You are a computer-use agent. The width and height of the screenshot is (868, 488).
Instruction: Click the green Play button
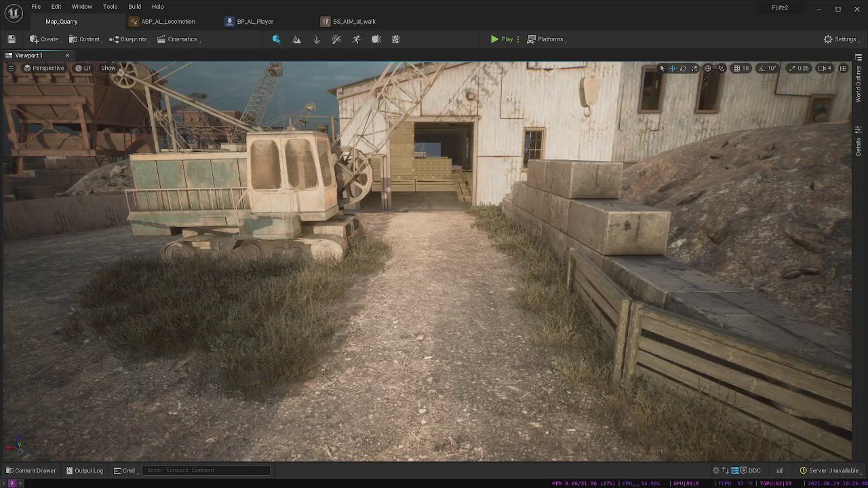[x=502, y=39]
